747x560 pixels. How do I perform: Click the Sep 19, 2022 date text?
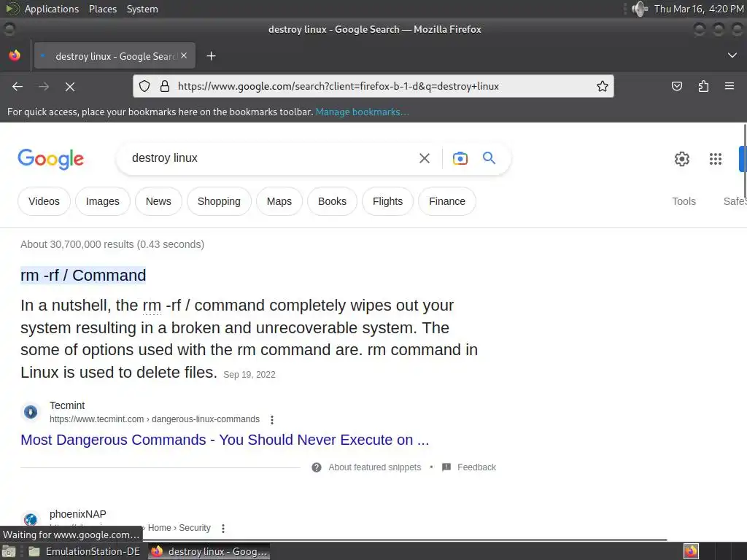tap(249, 375)
